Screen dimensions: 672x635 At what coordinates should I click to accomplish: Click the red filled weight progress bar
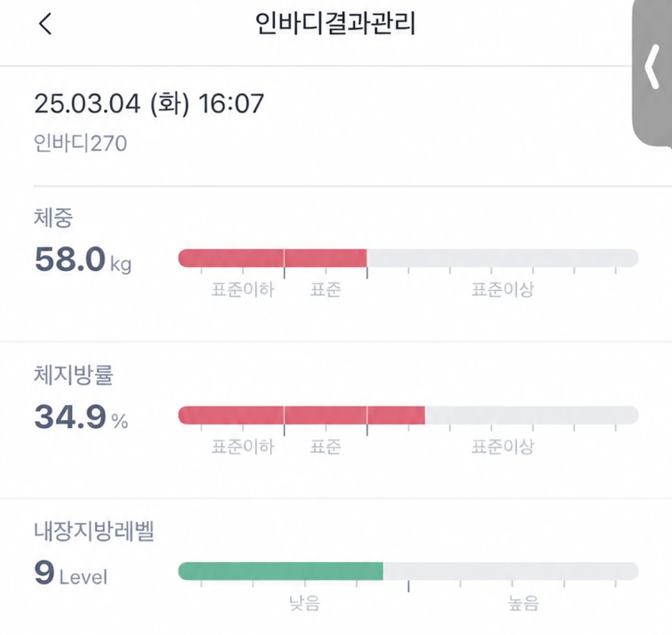[273, 258]
